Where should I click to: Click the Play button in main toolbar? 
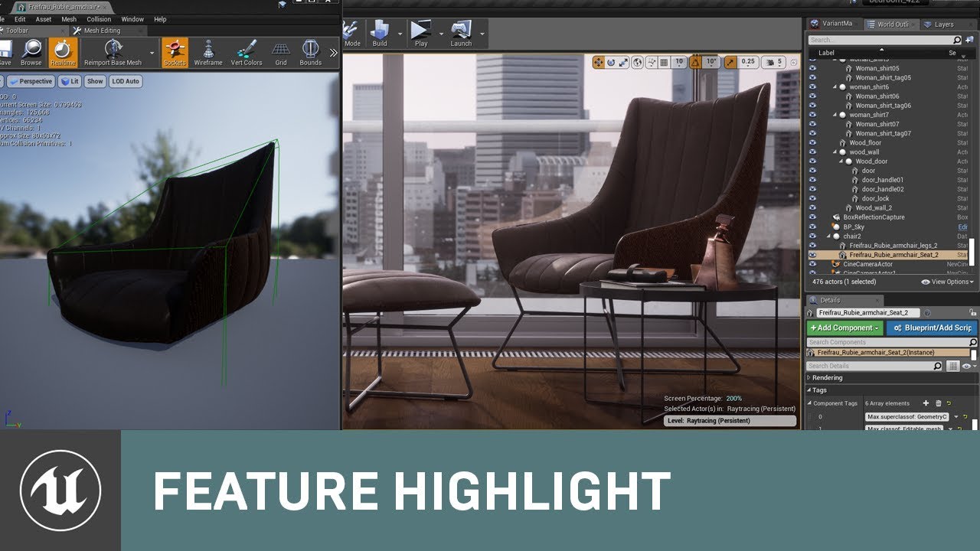pos(421,34)
